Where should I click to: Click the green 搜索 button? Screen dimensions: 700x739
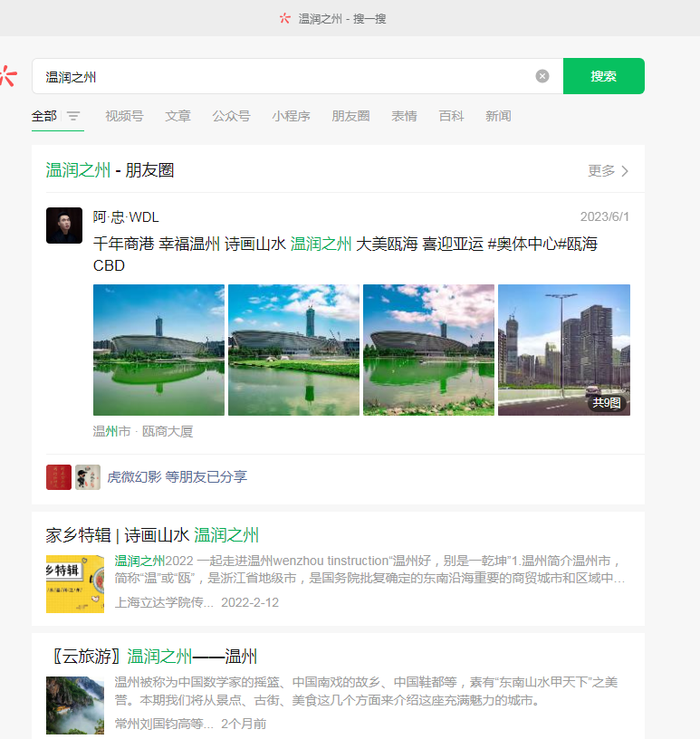[603, 76]
